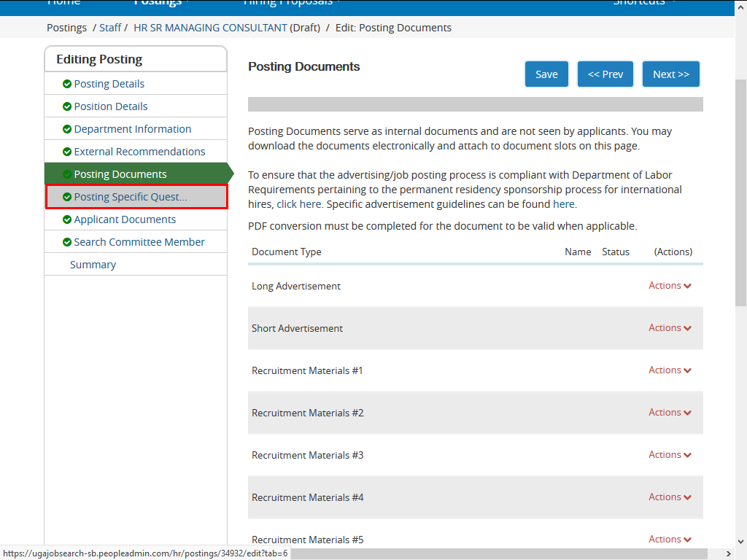Expand Actions menu for Short Advertisement
The image size is (747, 560).
[670, 328]
